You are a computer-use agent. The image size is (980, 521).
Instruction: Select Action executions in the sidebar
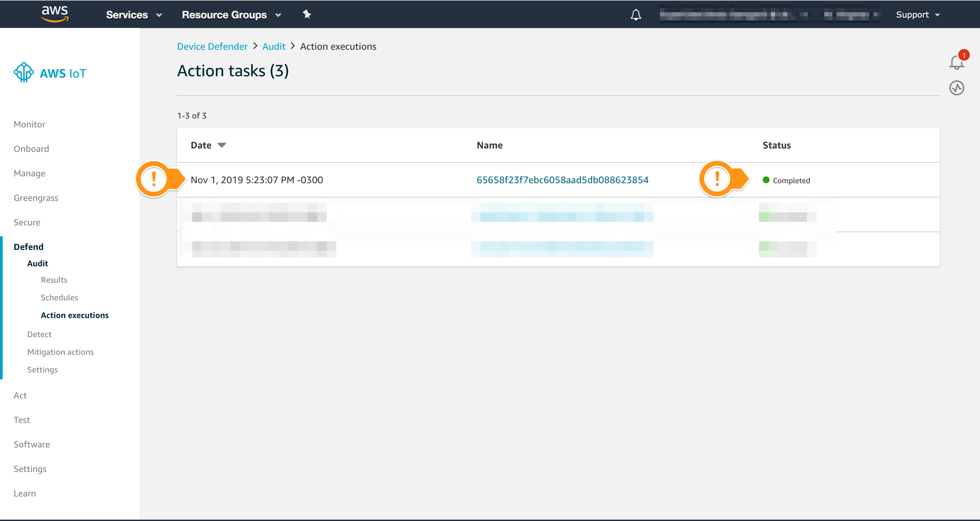point(75,315)
